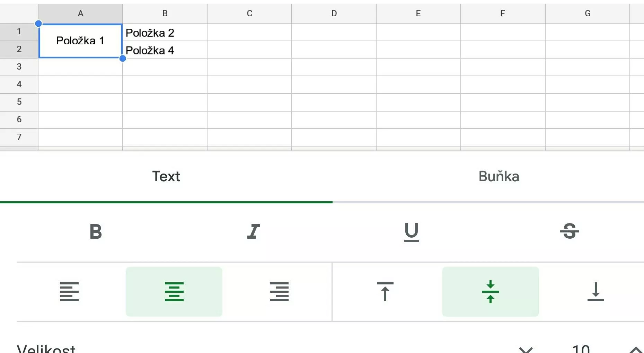Align text to the right
The width and height of the screenshot is (644, 353).
coord(279,292)
